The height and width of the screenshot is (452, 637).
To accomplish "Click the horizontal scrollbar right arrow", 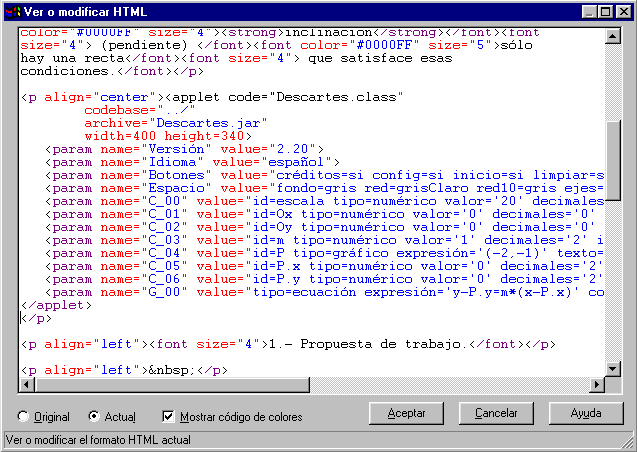I will pos(597,384).
